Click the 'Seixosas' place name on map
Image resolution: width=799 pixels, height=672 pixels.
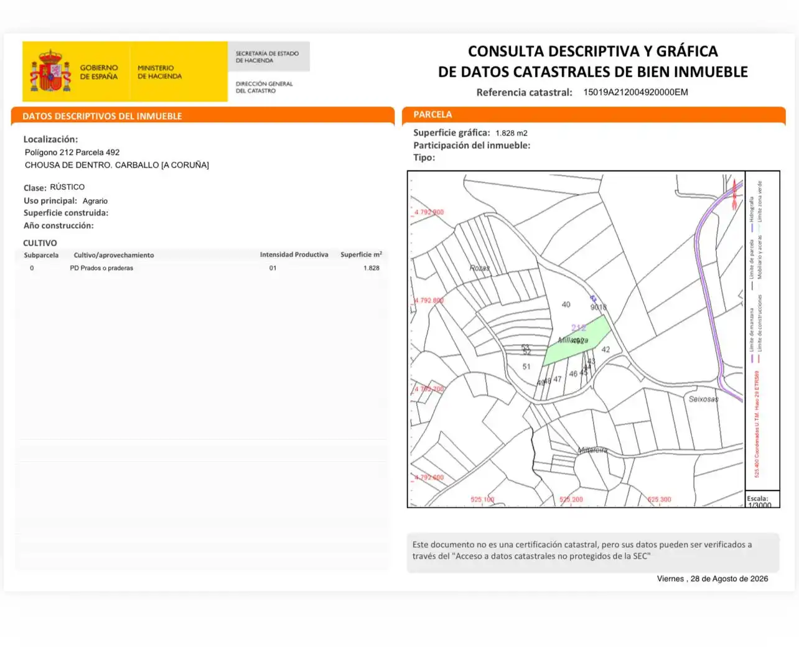coord(704,399)
